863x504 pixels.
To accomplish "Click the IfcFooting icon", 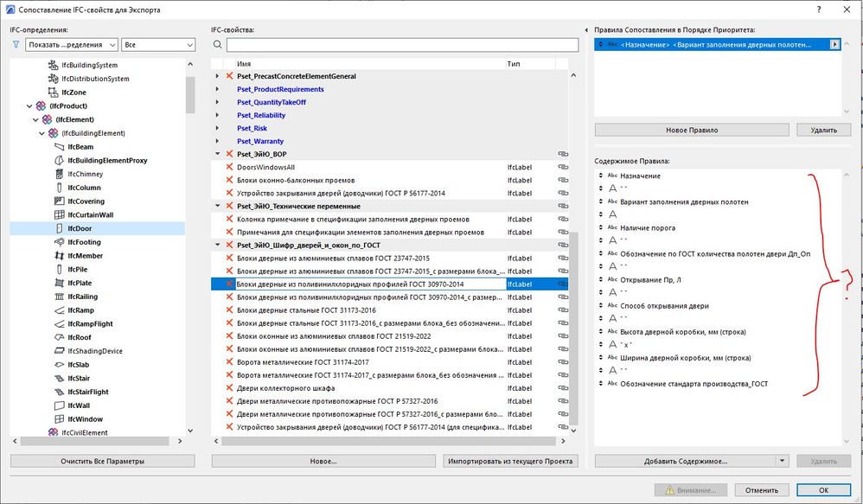I will pos(60,242).
